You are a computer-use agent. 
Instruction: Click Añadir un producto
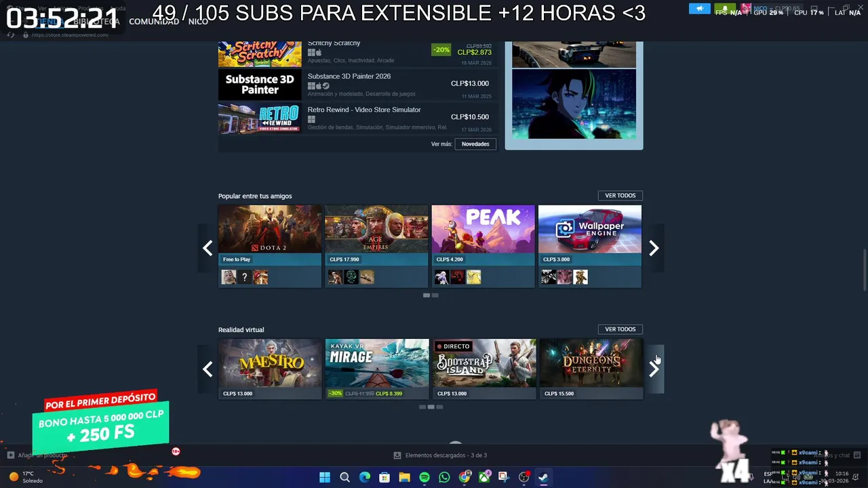(x=37, y=455)
